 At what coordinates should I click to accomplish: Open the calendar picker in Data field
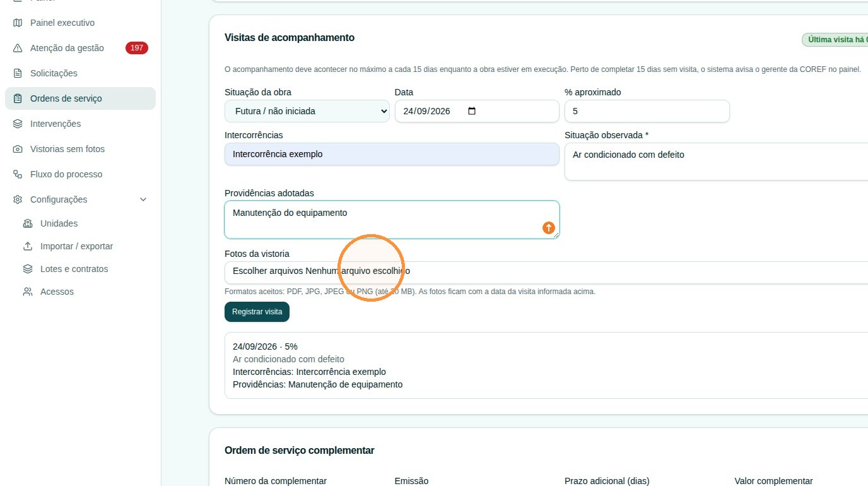tap(472, 111)
